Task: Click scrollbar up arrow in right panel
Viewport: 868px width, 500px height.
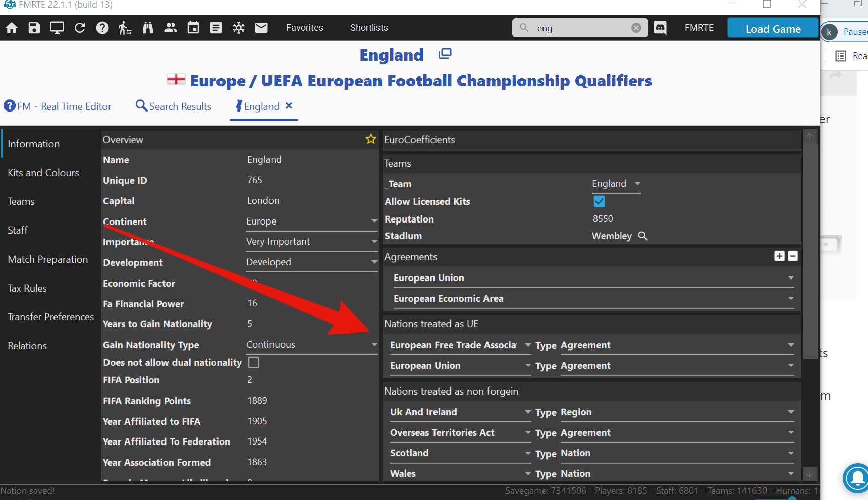Action: coord(810,136)
